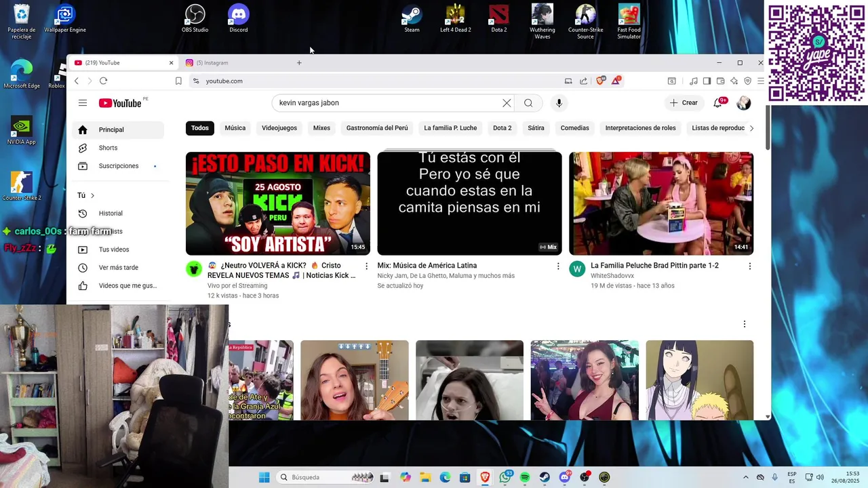The width and height of the screenshot is (868, 488).
Task: Open tab search icon in toolbar
Action: pyautogui.click(x=671, y=81)
